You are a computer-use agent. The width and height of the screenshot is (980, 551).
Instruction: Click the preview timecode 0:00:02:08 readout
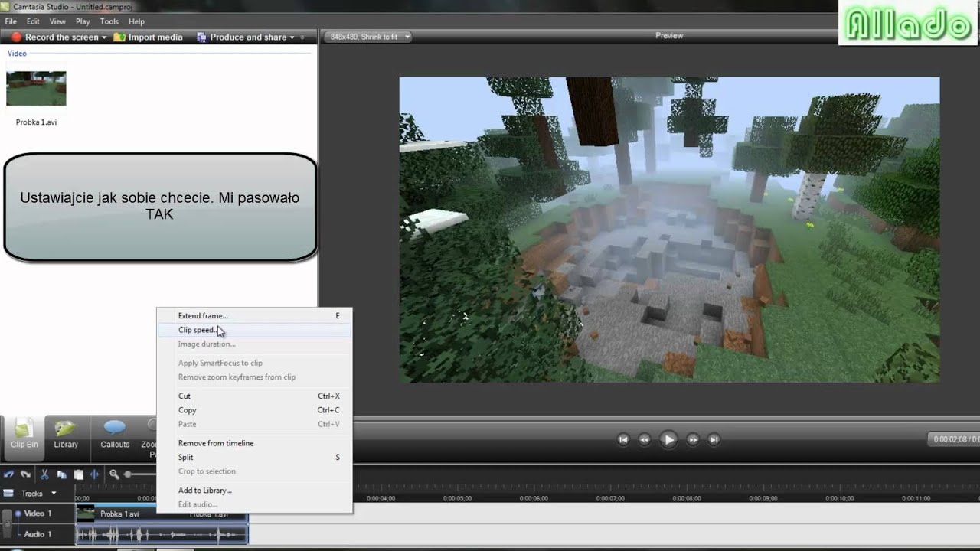click(953, 439)
